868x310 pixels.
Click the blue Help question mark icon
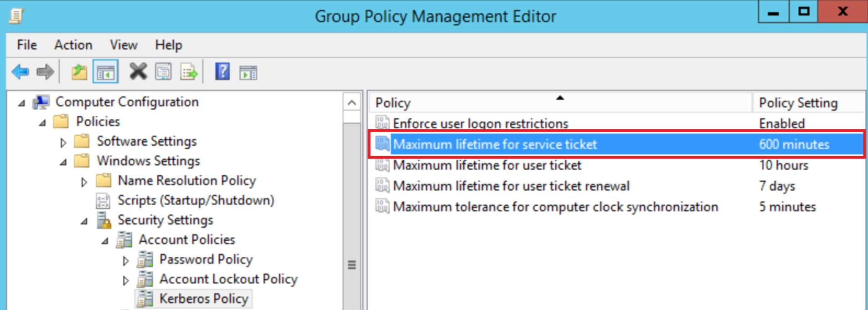(x=222, y=72)
